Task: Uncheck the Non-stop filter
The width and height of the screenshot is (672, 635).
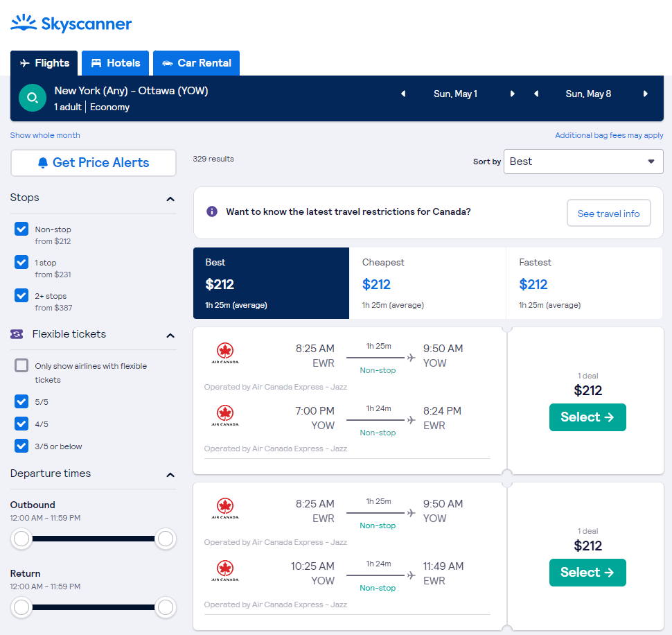Action: (21, 229)
